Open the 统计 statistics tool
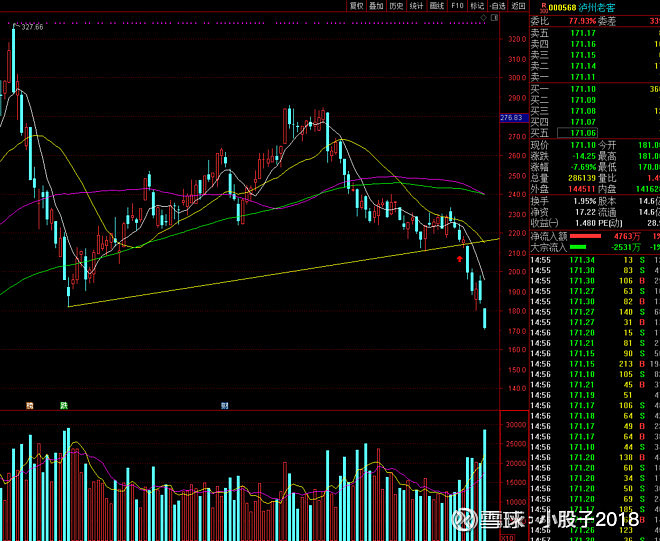The image size is (660, 541). click(417, 6)
